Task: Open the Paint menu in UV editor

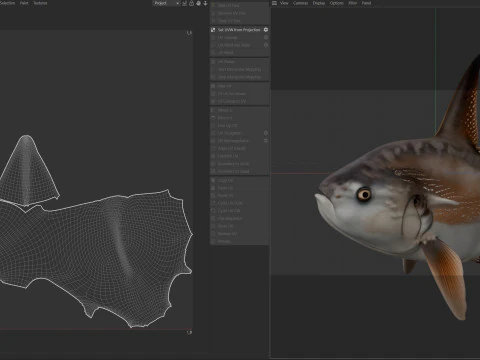Action: coord(24,3)
